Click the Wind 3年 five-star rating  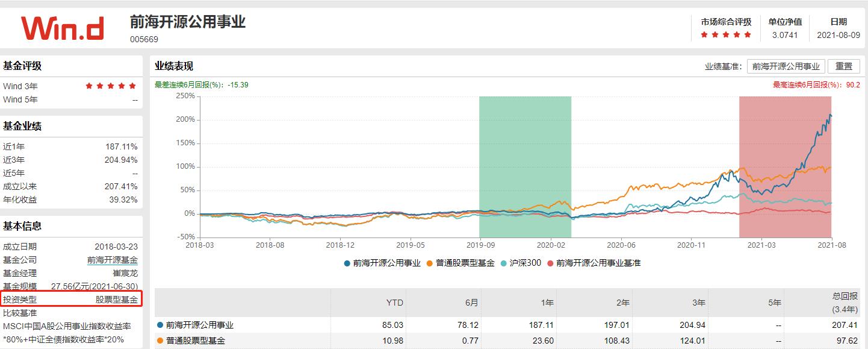pos(110,86)
